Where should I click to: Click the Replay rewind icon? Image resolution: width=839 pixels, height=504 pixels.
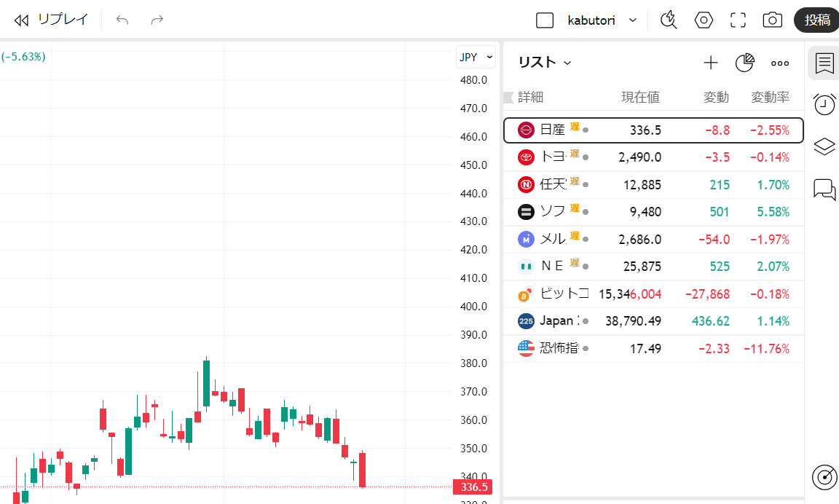point(21,20)
